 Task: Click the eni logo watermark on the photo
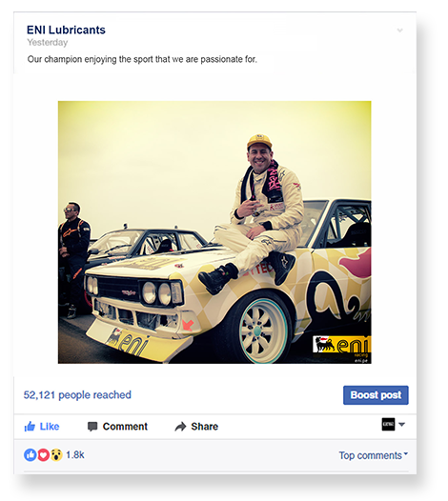342,349
